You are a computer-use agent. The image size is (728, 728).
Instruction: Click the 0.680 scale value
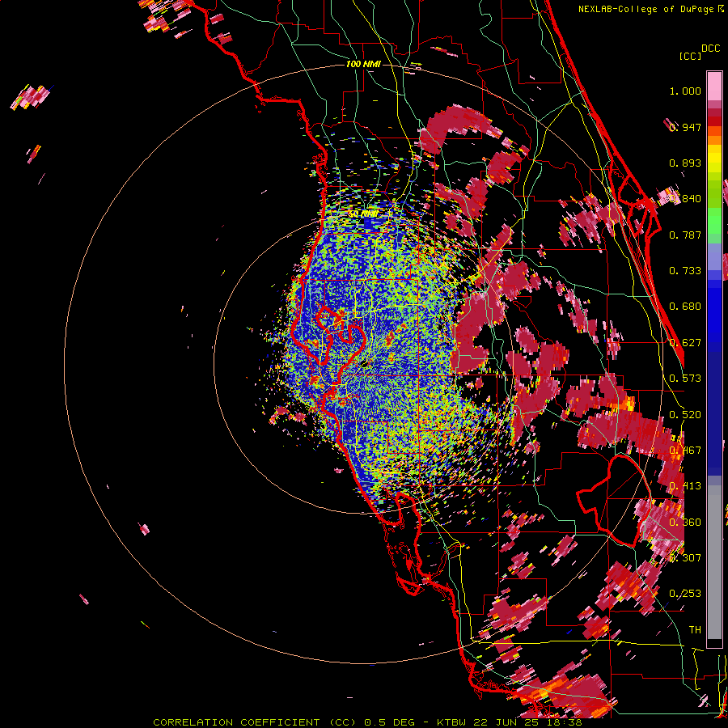click(685, 307)
